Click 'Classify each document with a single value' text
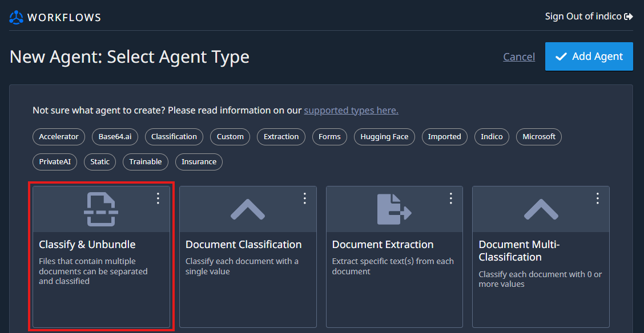The image size is (644, 333). [x=242, y=266]
